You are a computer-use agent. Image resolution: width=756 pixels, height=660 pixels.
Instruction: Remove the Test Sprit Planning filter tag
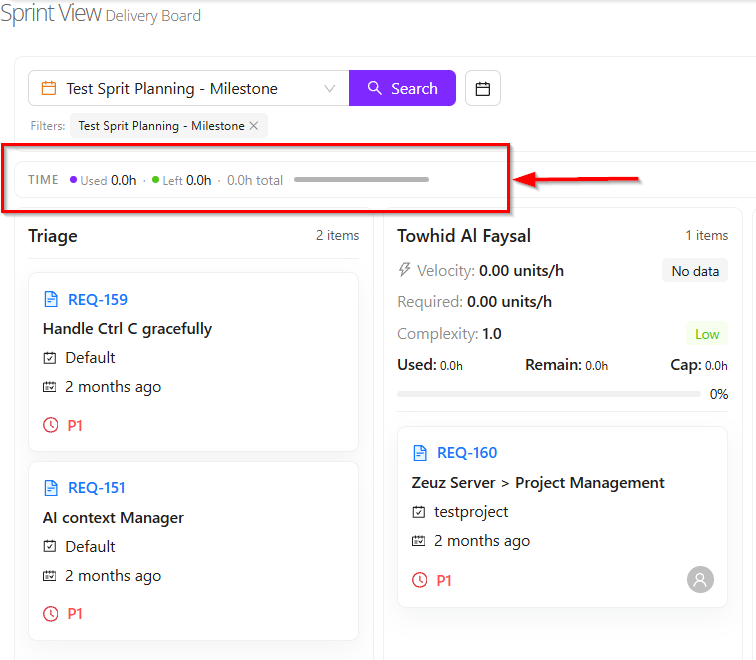tap(254, 126)
